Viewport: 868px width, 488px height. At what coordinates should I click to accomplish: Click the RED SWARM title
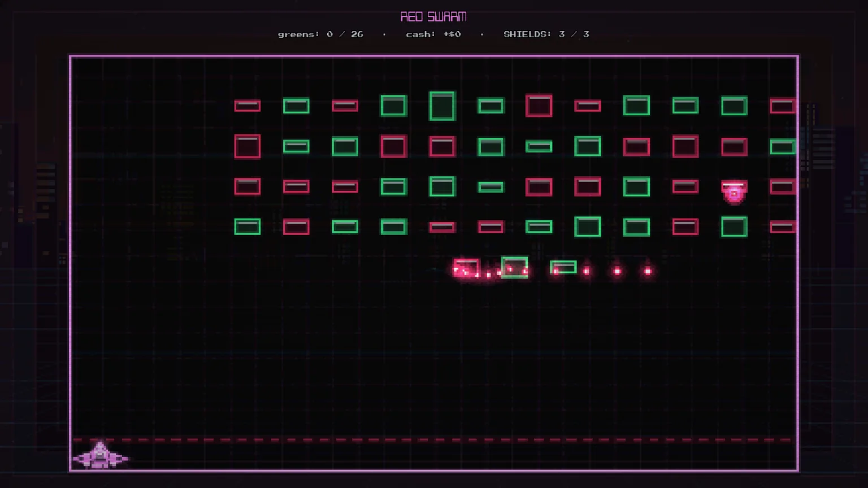433,17
